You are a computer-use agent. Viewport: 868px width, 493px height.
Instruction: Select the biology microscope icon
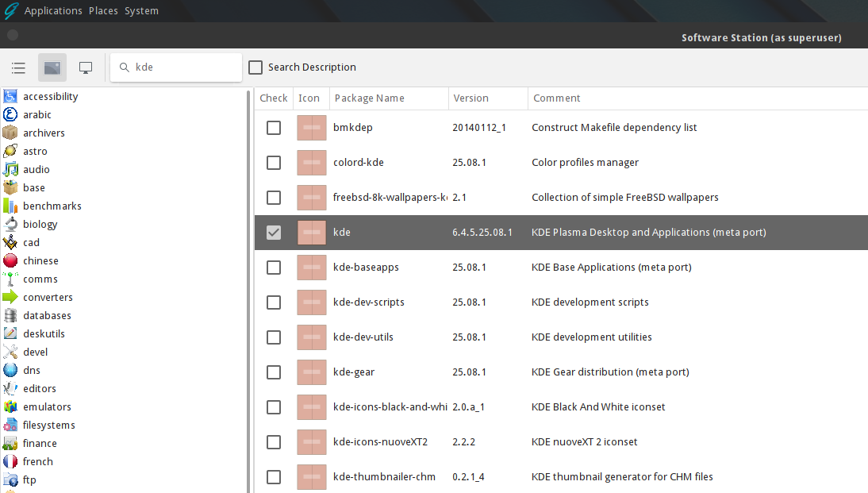coord(10,224)
